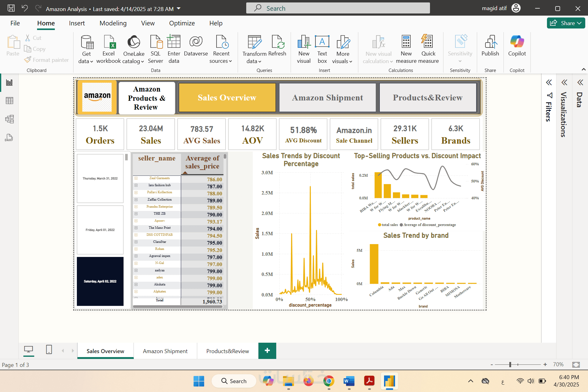Expand the Visualizations pane

point(564,82)
